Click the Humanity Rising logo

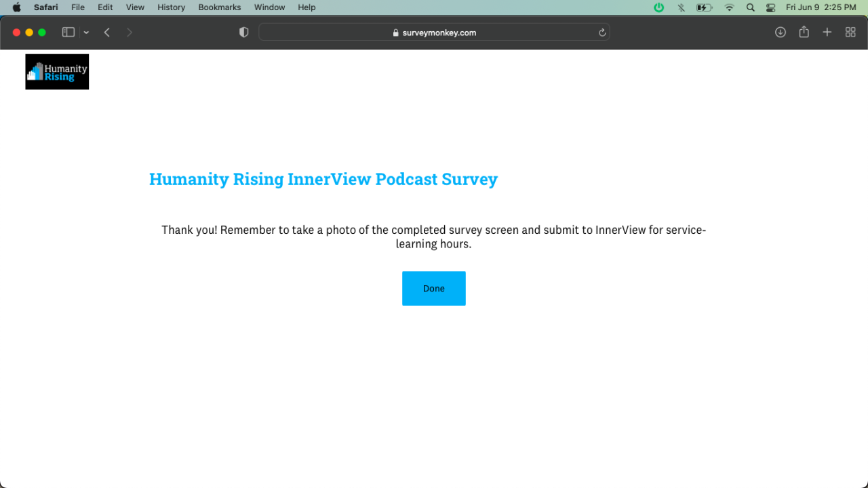tap(57, 72)
